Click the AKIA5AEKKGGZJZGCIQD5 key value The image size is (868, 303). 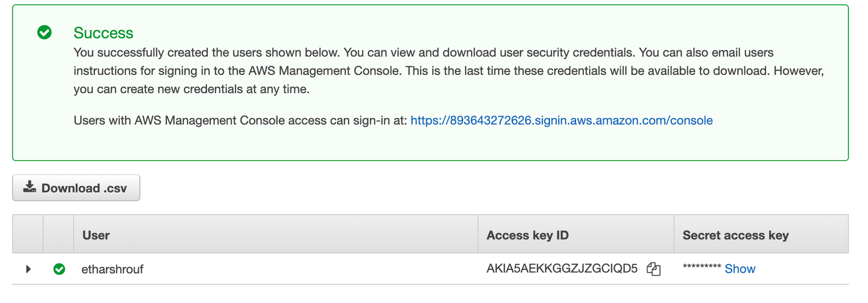pos(562,269)
